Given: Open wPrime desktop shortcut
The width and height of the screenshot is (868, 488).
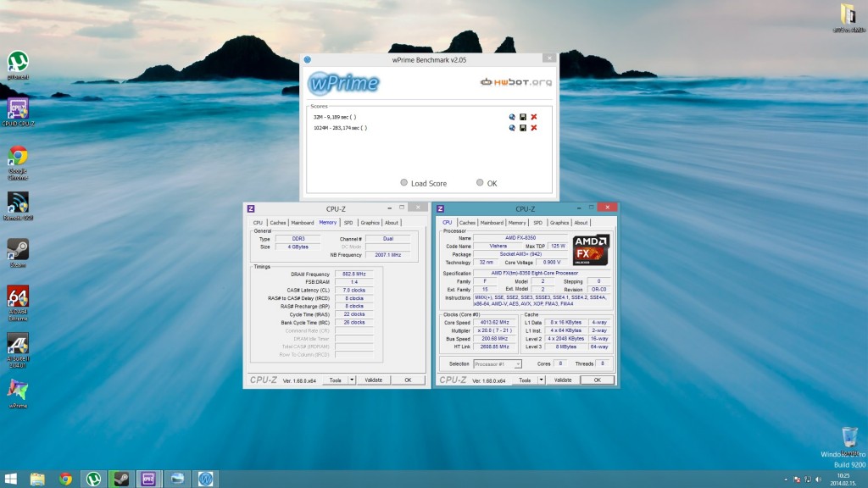Looking at the screenshot, I should pos(18,394).
